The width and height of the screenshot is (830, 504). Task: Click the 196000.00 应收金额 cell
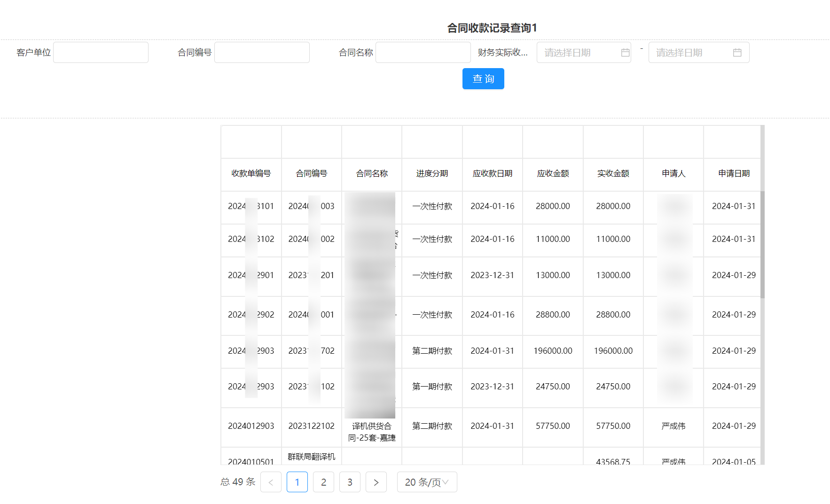click(x=553, y=351)
